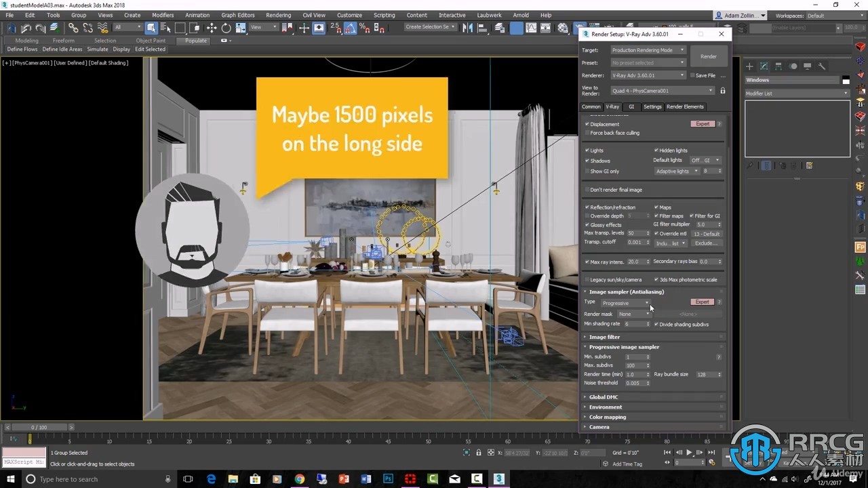This screenshot has width=868, height=488.
Task: Toggle the Glossy effects checkbox
Action: (x=587, y=224)
